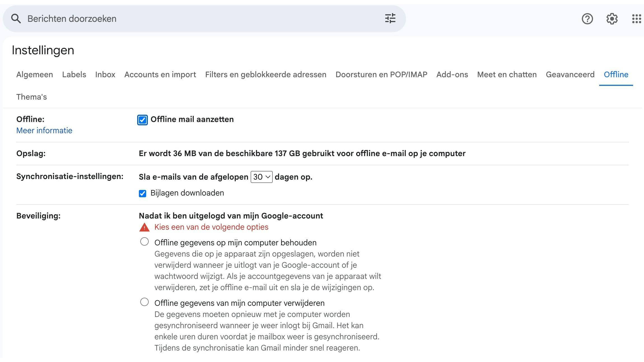Viewport: 644px width, 362px height.
Task: Open search filter options icon
Action: pos(390,18)
